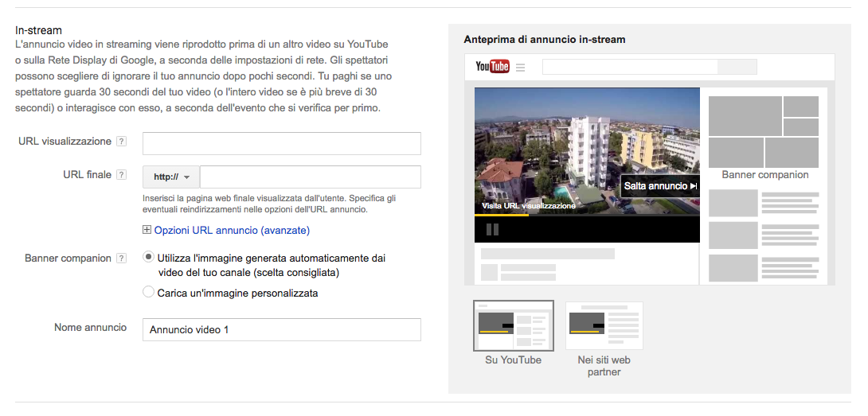The width and height of the screenshot is (868, 416).
Task: Click the Anteprima di annuncio in-stream title
Action: tap(545, 40)
